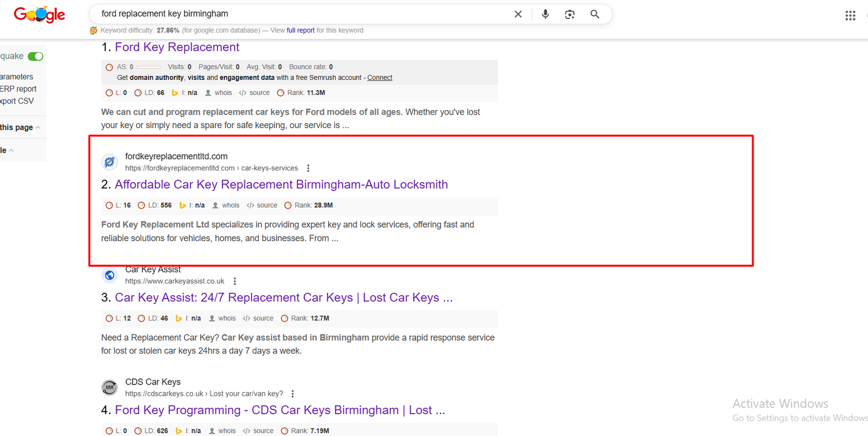Click the AS score bar in result one
Image resolution: width=868 pixels, height=436 pixels.
[x=148, y=67]
